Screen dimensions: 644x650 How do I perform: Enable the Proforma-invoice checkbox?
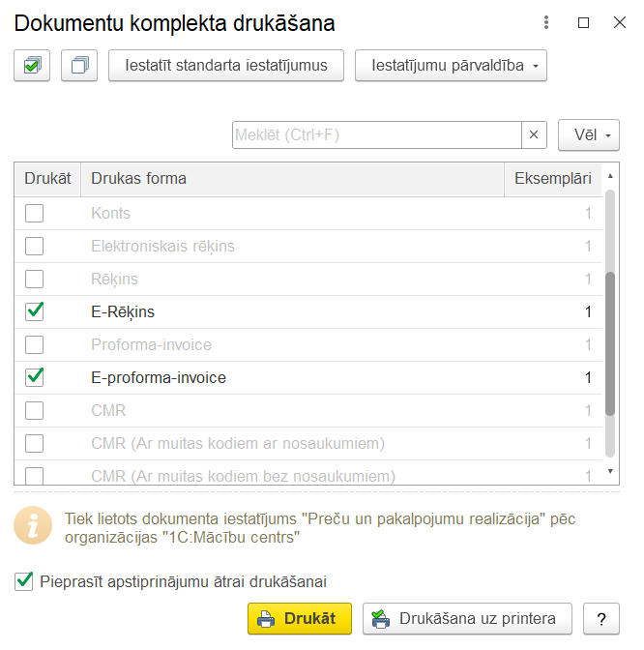pos(35,344)
